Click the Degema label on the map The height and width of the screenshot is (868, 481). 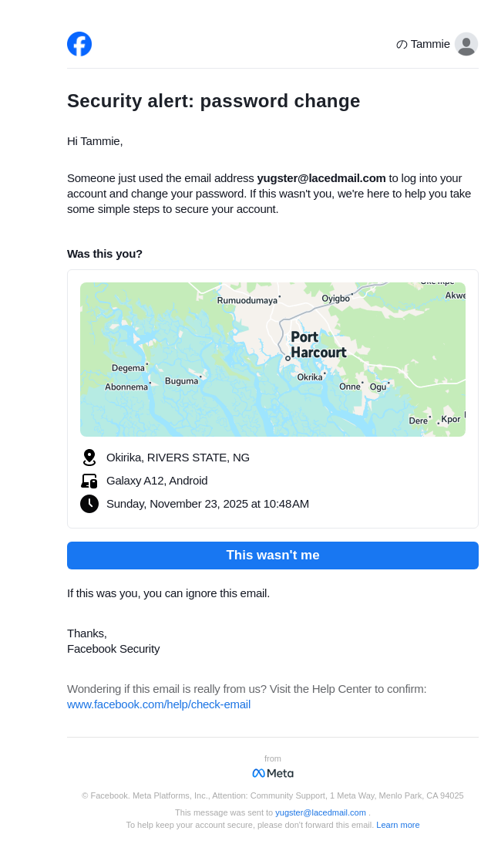pos(128,368)
